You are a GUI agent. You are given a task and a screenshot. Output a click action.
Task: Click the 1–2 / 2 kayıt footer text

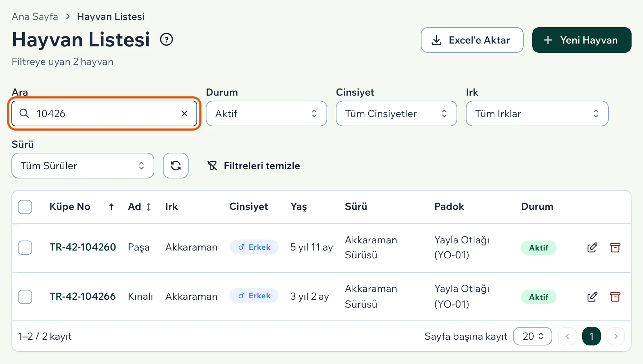tap(45, 337)
